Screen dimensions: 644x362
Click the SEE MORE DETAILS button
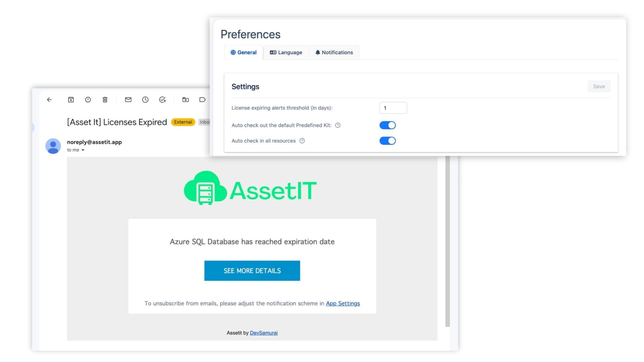(x=252, y=270)
